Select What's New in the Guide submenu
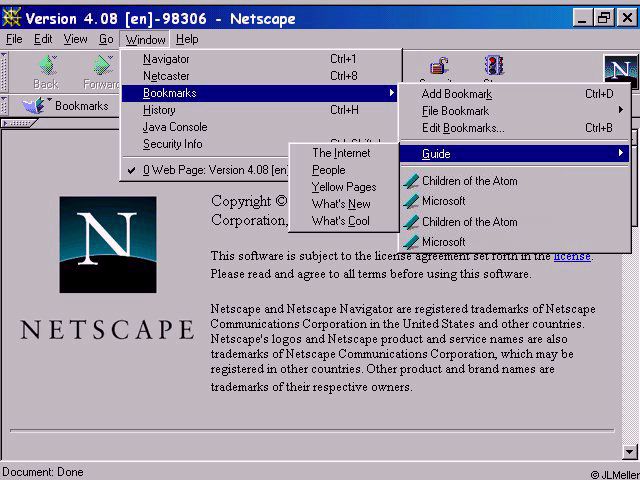 tap(344, 204)
